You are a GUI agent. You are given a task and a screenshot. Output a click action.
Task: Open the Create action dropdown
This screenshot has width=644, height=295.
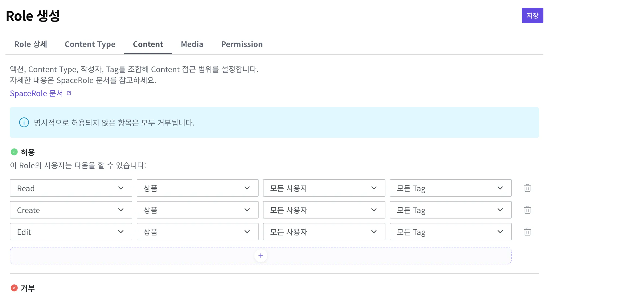71,210
